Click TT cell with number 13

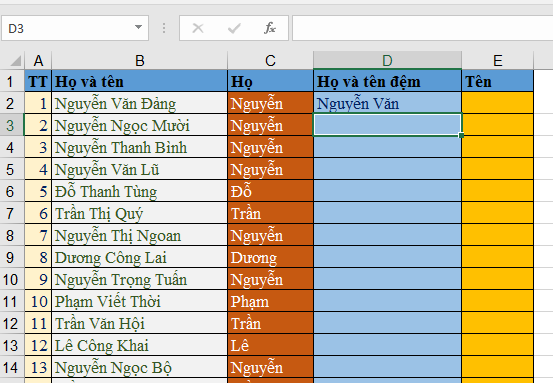click(x=38, y=367)
